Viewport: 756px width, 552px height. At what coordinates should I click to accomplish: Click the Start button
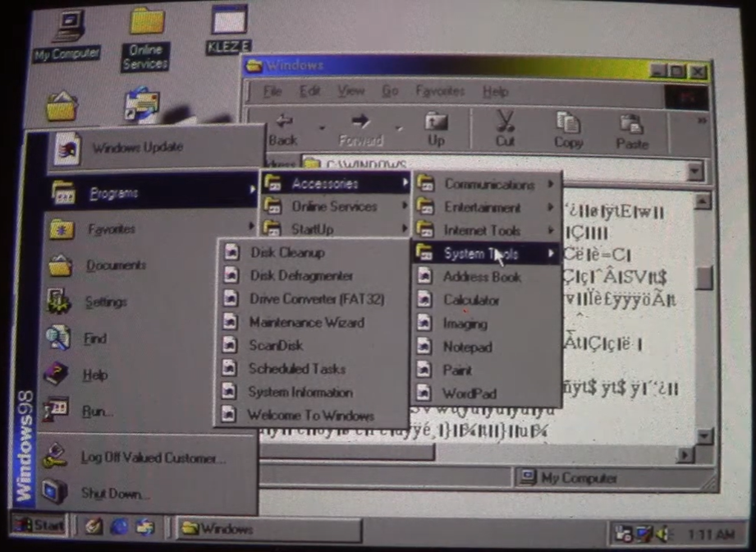coord(39,525)
